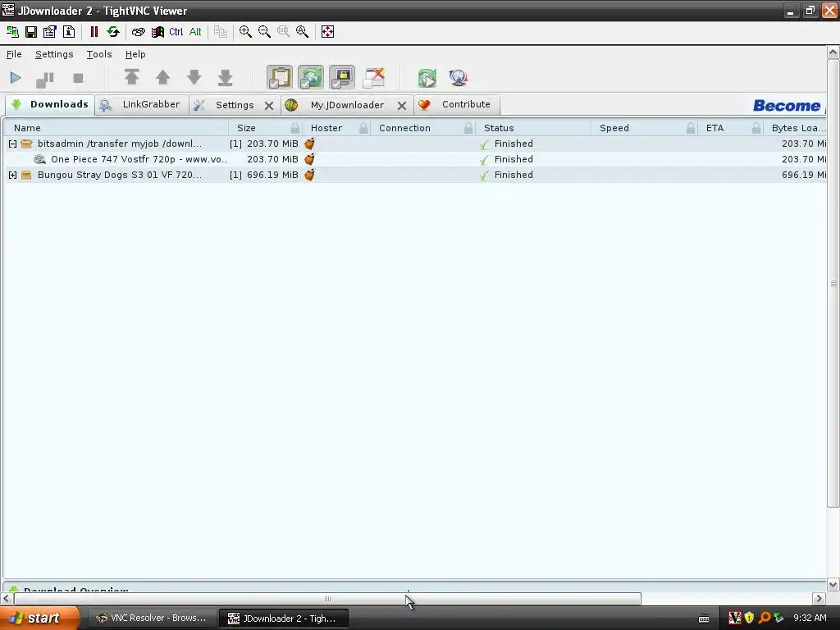
Task: Toggle automatic reconnect button
Action: [x=311, y=78]
